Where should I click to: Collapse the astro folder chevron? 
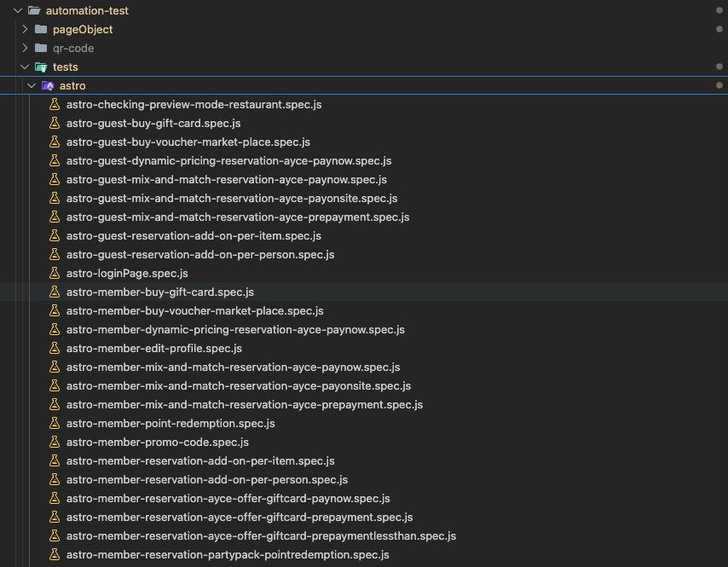[32, 86]
